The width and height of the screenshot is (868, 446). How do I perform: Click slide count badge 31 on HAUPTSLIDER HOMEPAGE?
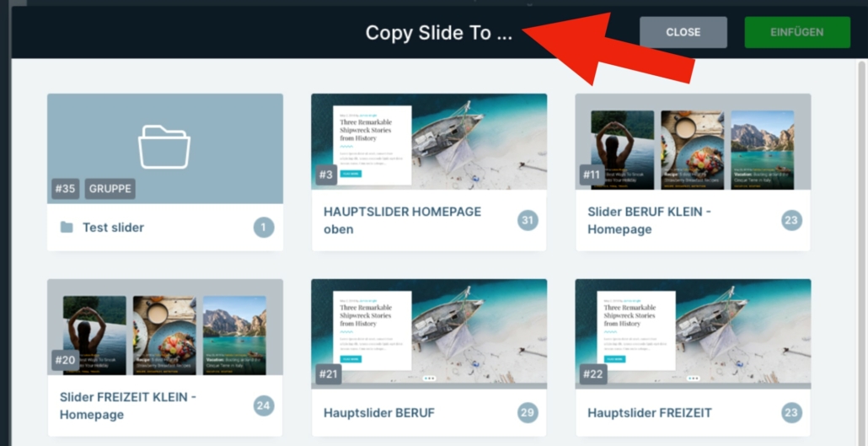click(528, 221)
